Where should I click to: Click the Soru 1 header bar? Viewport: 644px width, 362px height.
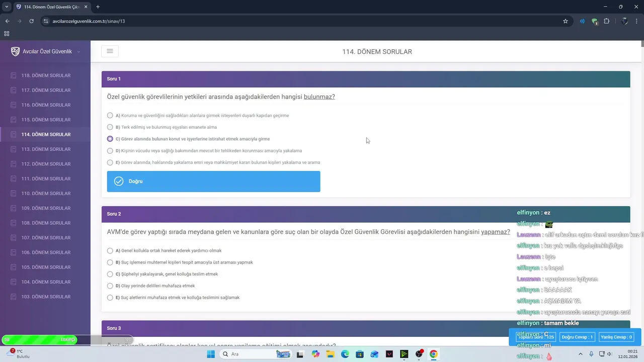pyautogui.click(x=366, y=79)
